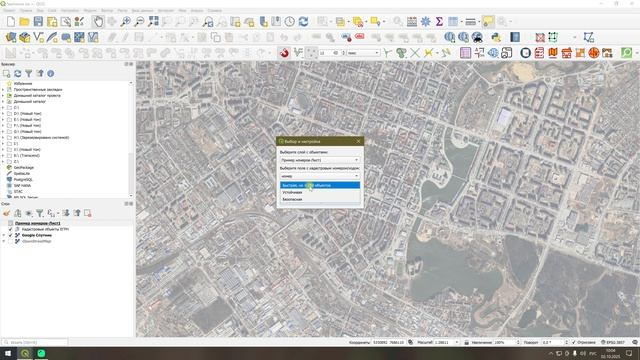Screen dimensions: 640x360
Task: Expand Google Спутник layer group
Action: pyautogui.click(x=4, y=236)
